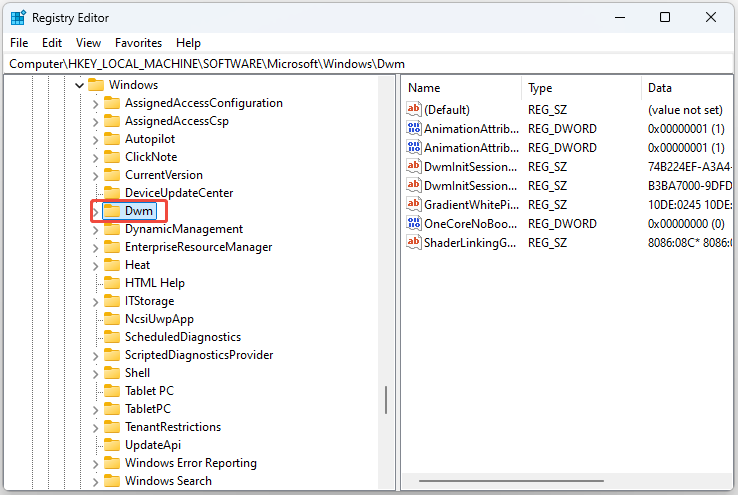Minimize the Registry Editor window
This screenshot has height=495, width=738.
tap(620, 17)
